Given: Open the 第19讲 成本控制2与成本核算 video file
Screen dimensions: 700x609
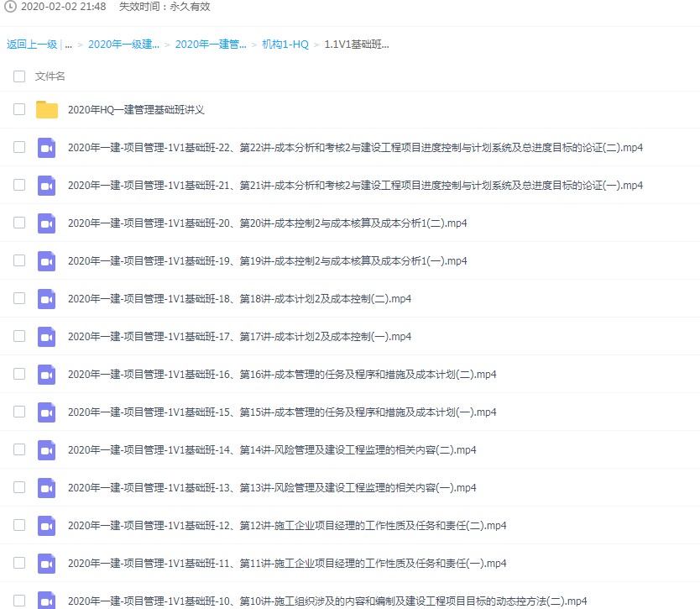Looking at the screenshot, I should (267, 261).
